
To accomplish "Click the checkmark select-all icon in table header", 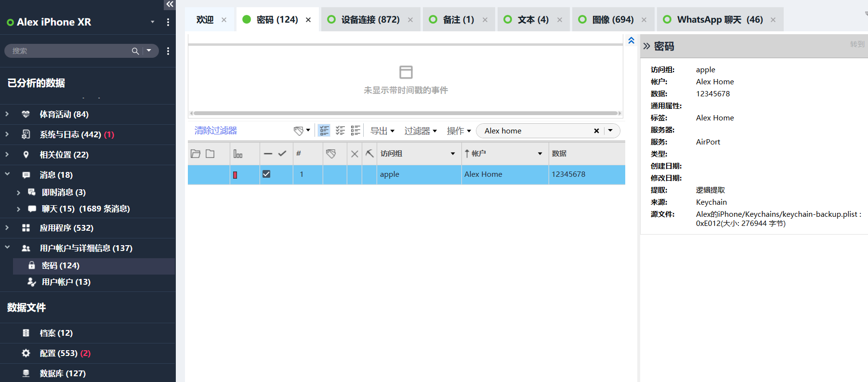I will pyautogui.click(x=282, y=154).
